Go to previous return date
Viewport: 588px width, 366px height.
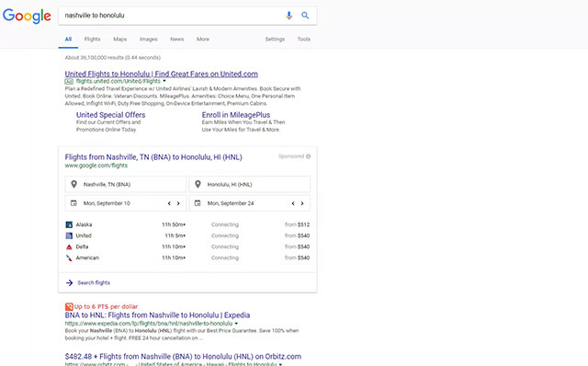pyautogui.click(x=293, y=203)
